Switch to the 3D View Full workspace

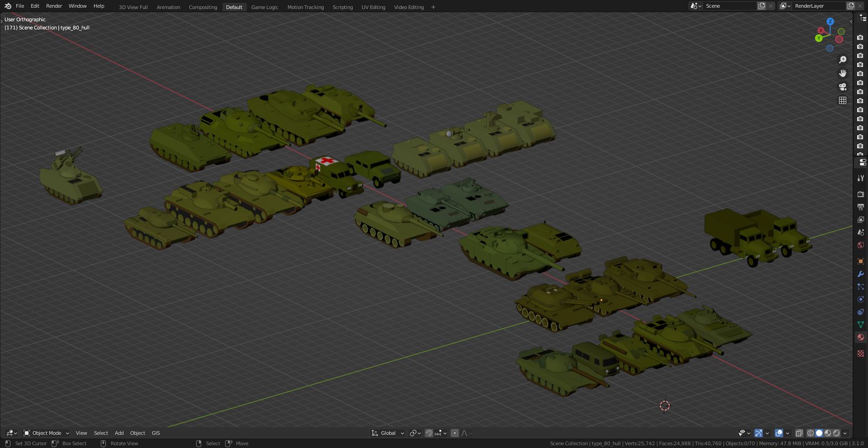tap(133, 7)
